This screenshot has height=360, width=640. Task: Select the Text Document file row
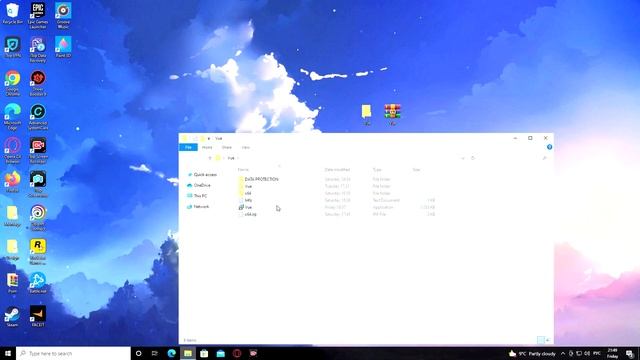(337, 200)
